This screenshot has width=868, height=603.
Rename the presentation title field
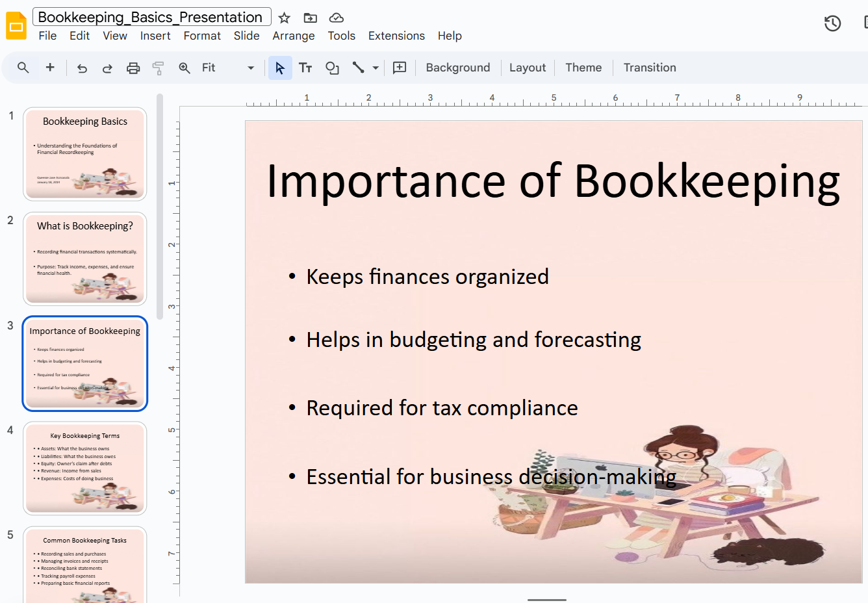pyautogui.click(x=152, y=17)
